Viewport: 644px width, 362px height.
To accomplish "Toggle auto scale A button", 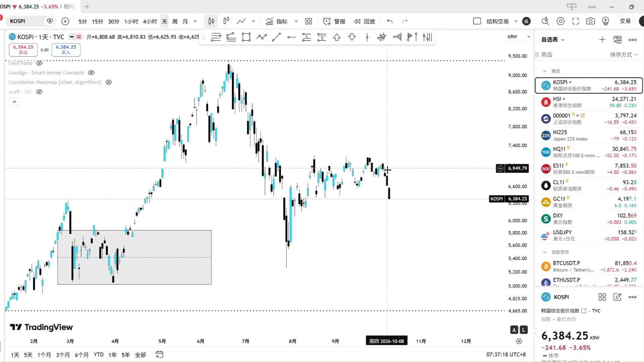I will click(514, 330).
